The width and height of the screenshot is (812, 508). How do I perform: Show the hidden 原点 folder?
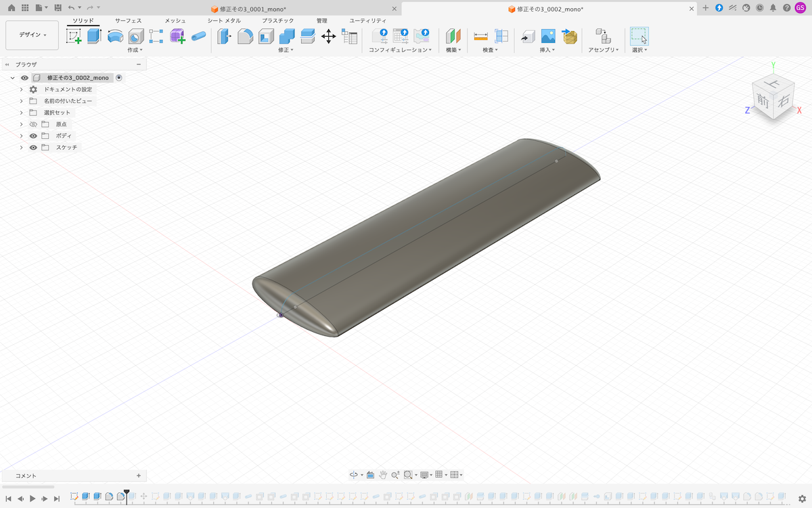click(x=33, y=125)
